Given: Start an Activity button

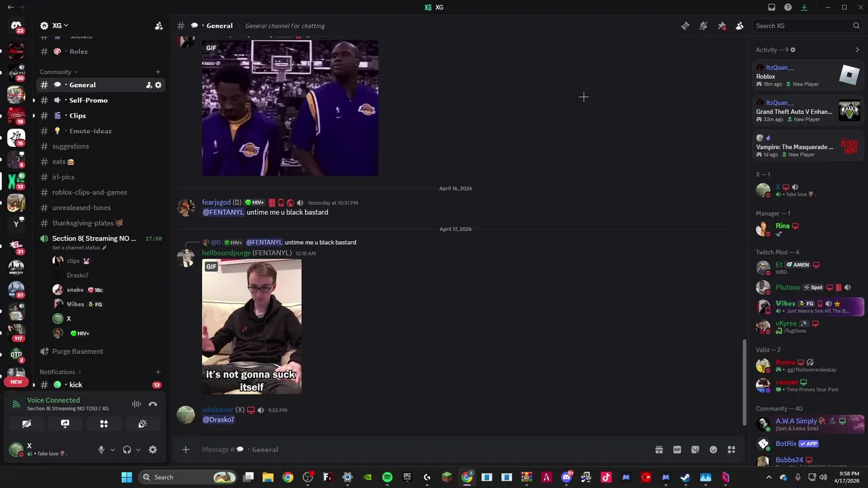Looking at the screenshot, I should (104, 424).
